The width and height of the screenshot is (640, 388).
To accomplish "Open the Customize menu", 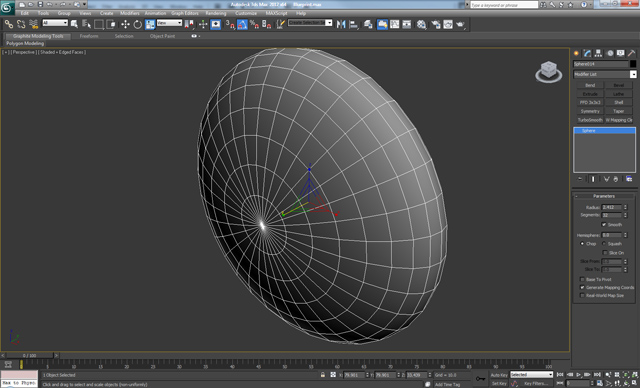I will 246,13.
